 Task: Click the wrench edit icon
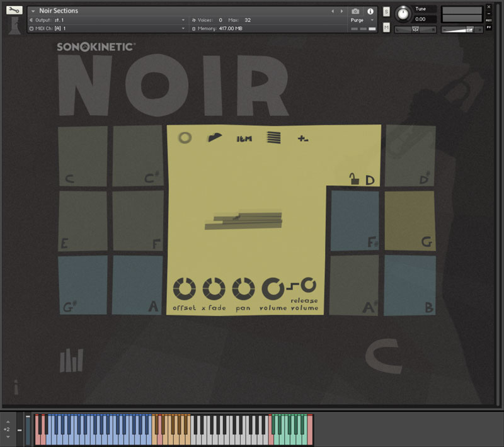[x=13, y=11]
